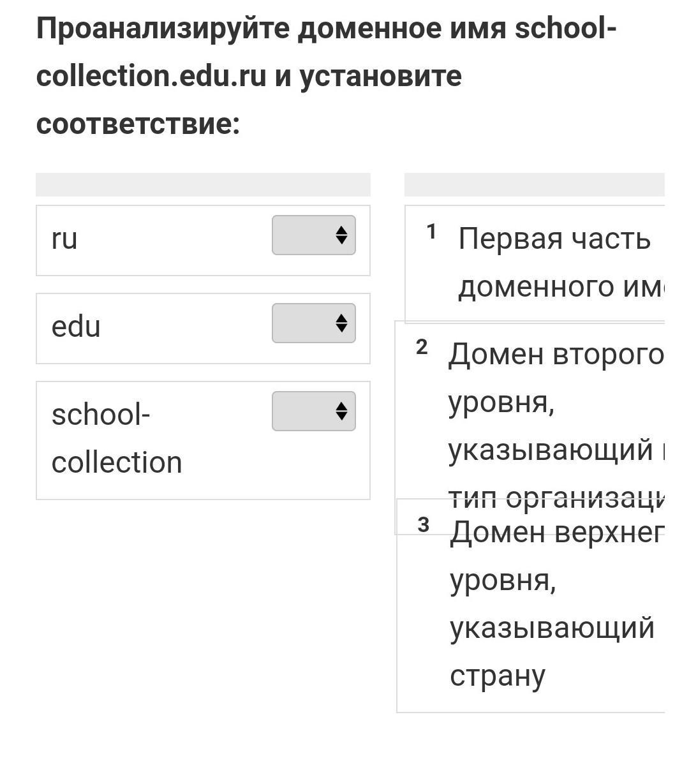Click the gray header bar above answer options
This screenshot has height=784, width=682.
(x=534, y=184)
